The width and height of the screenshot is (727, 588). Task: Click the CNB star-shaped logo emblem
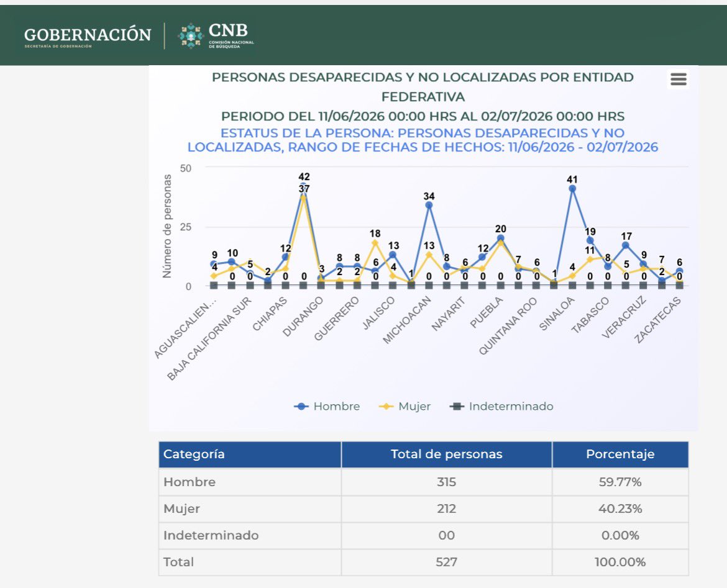tap(191, 35)
